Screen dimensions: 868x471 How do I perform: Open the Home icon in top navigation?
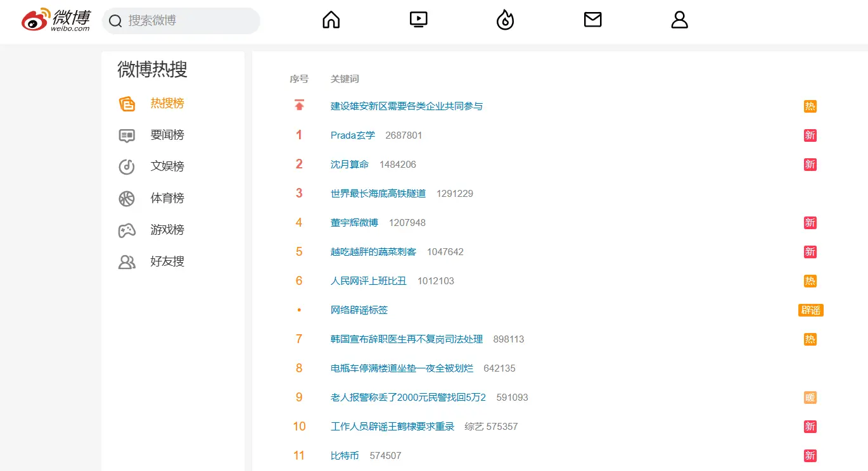pyautogui.click(x=331, y=20)
